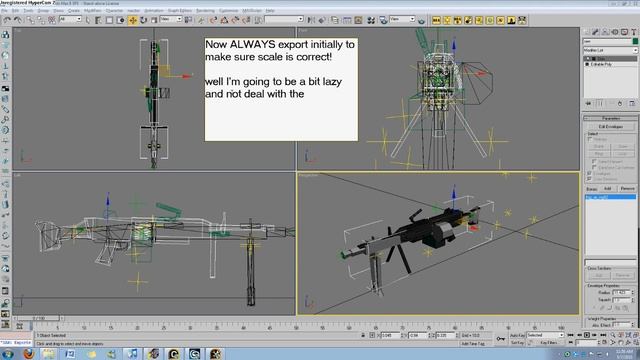Click the Undo arrow in main toolbar
The width and height of the screenshot is (640, 360).
point(7,20)
